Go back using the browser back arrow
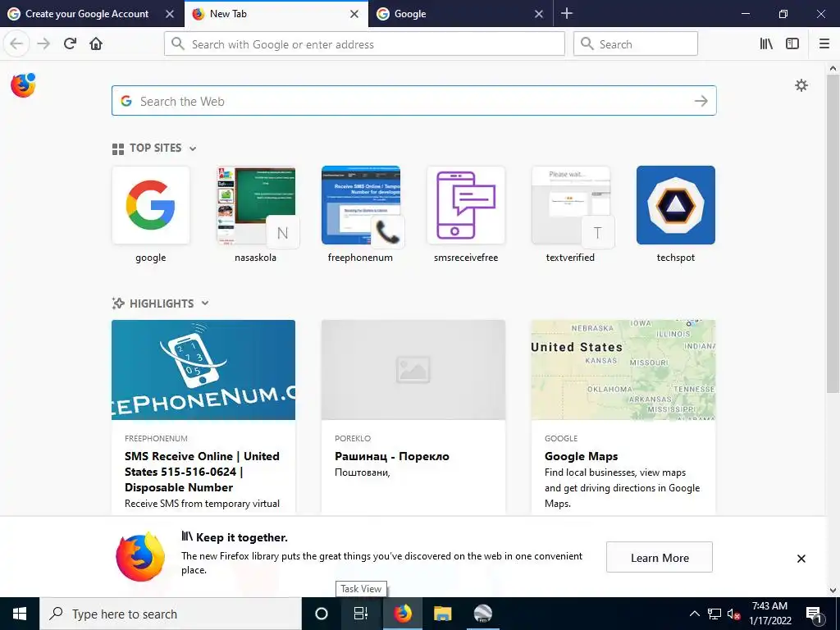The image size is (840, 630). click(x=16, y=43)
